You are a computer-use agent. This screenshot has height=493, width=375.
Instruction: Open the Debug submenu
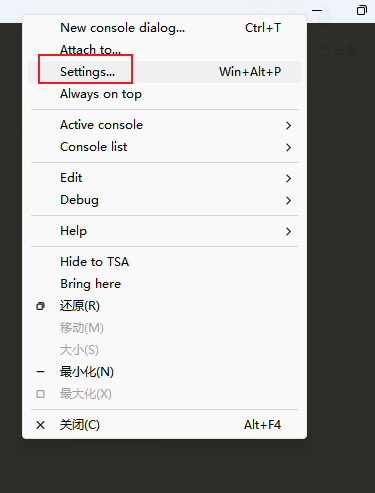coord(164,200)
